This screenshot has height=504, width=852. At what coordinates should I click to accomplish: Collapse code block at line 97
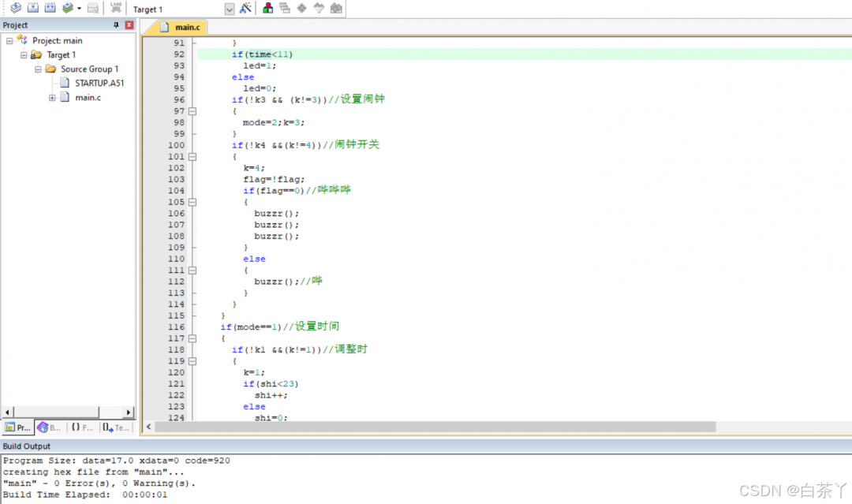192,112
